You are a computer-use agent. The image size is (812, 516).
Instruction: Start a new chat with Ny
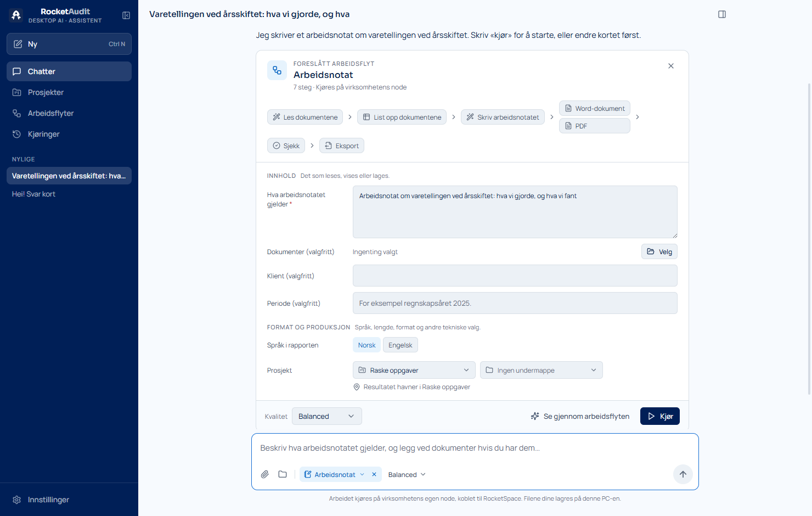(69, 44)
